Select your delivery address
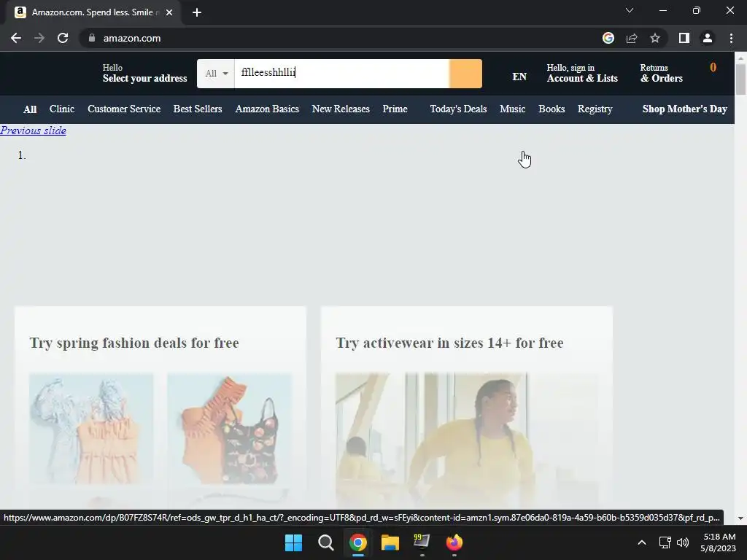Image resolution: width=747 pixels, height=560 pixels. click(x=144, y=73)
